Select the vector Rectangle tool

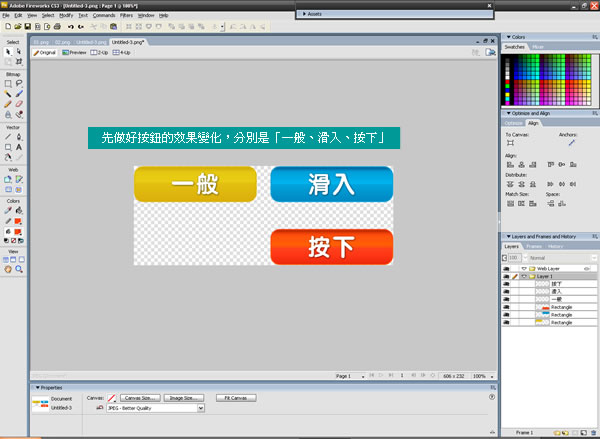8,147
